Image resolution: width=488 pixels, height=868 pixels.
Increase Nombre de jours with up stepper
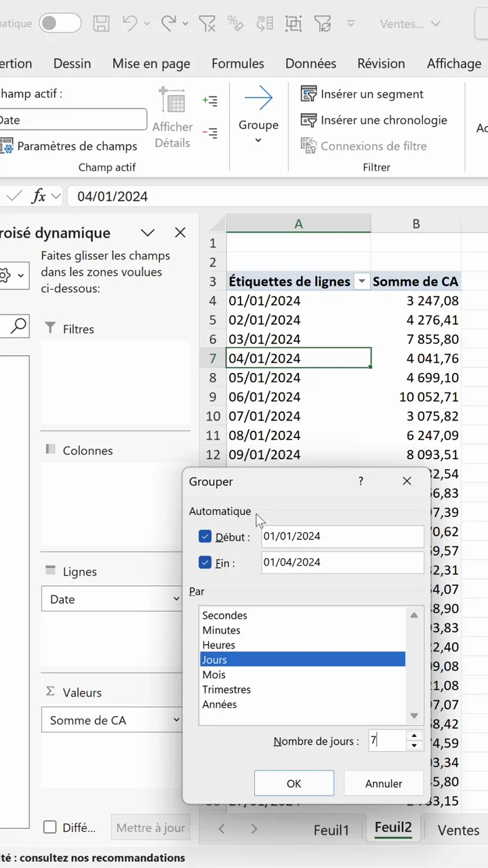pyautogui.click(x=414, y=736)
